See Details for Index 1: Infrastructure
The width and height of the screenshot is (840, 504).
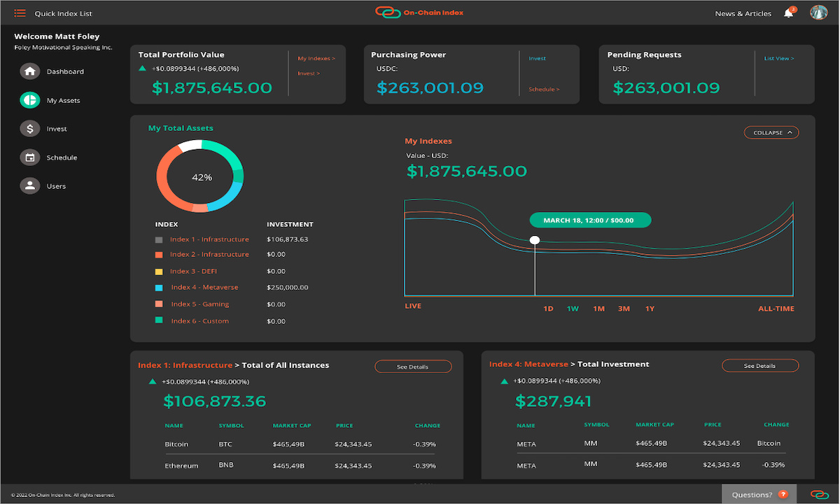413,366
